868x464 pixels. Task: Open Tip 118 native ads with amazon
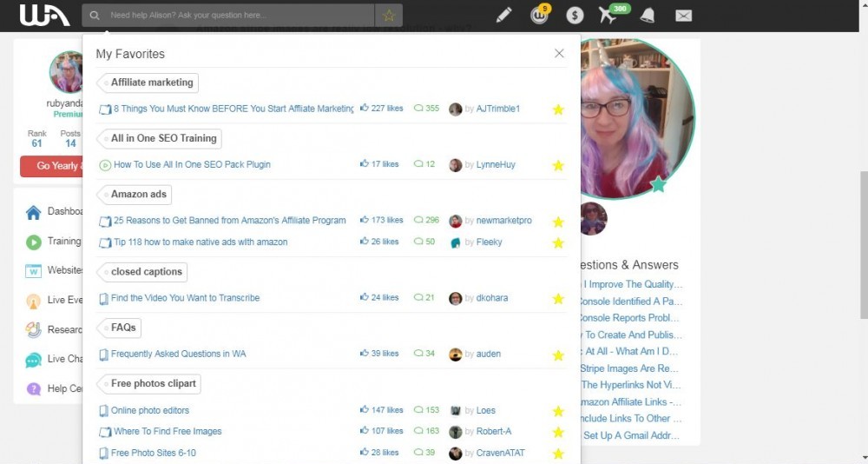201,242
